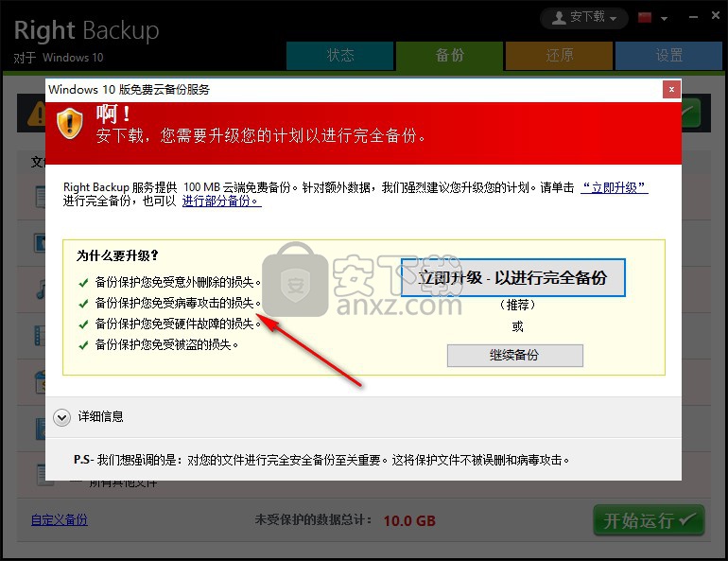Click the green 开始运行 button

coord(649,520)
